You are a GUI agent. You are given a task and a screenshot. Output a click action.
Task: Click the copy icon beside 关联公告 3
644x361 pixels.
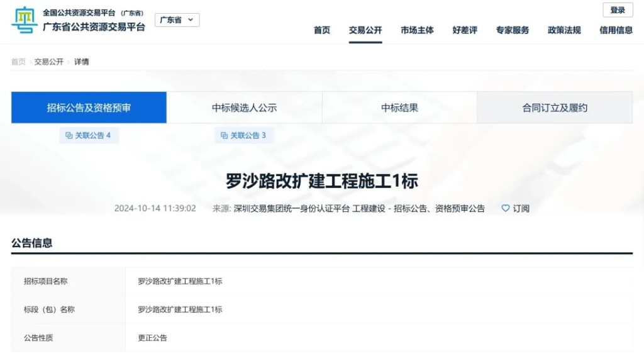(x=224, y=135)
